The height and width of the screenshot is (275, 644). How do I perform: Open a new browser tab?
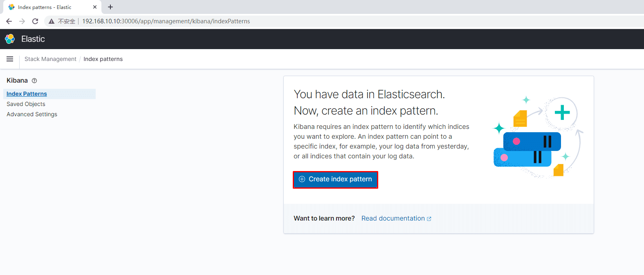(110, 7)
